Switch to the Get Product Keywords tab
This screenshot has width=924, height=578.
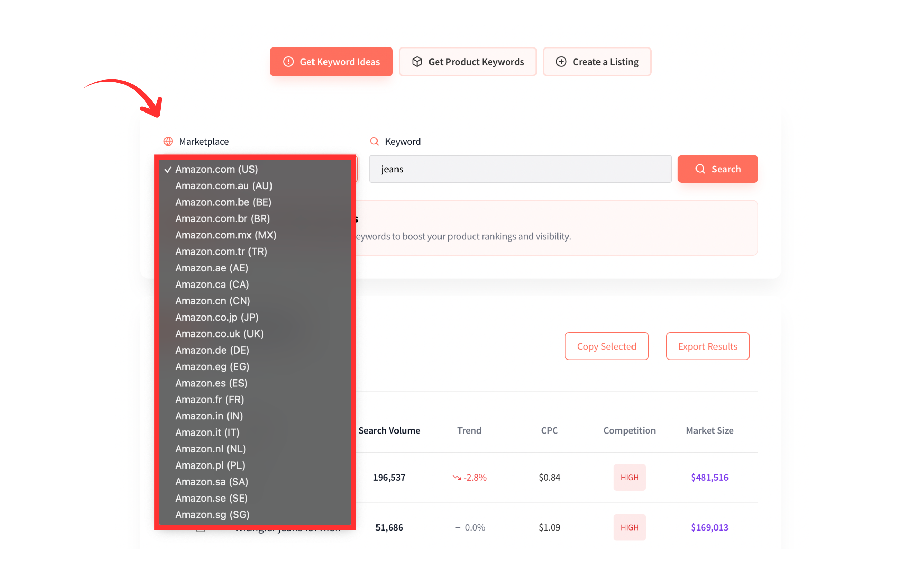click(x=468, y=62)
